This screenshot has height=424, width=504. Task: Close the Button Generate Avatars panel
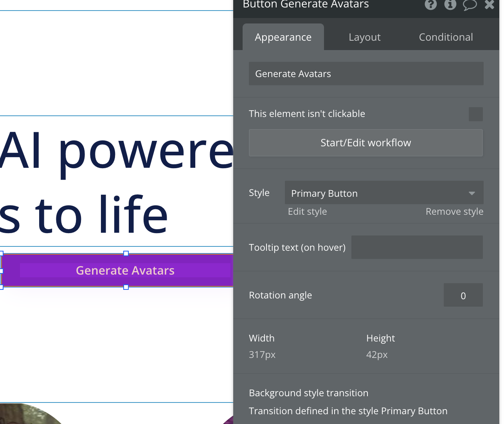(x=490, y=4)
